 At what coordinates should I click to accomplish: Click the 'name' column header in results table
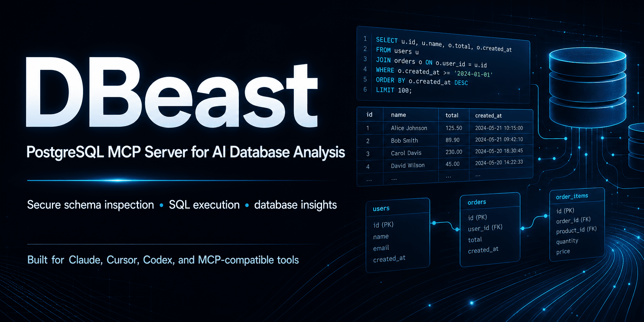point(398,115)
